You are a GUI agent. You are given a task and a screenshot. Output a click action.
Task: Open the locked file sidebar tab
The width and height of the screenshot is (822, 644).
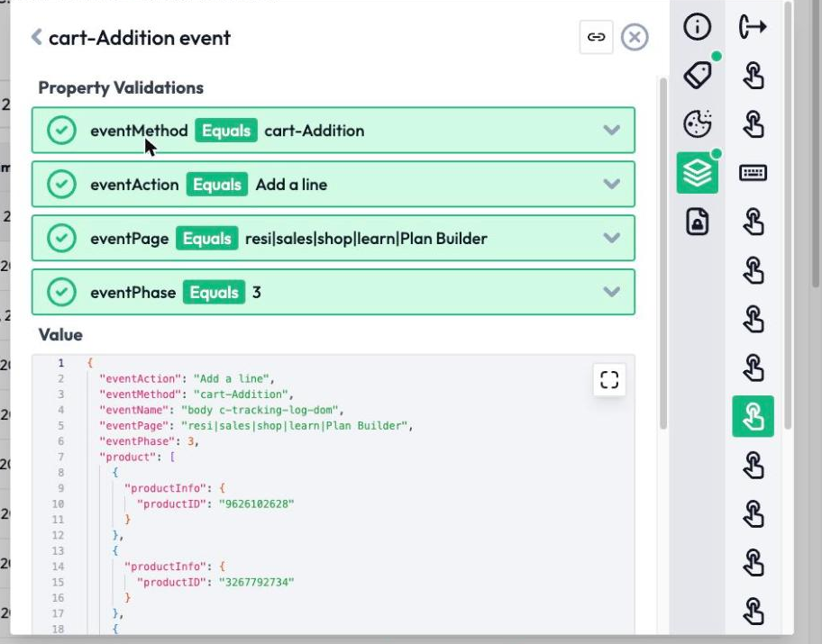point(698,222)
